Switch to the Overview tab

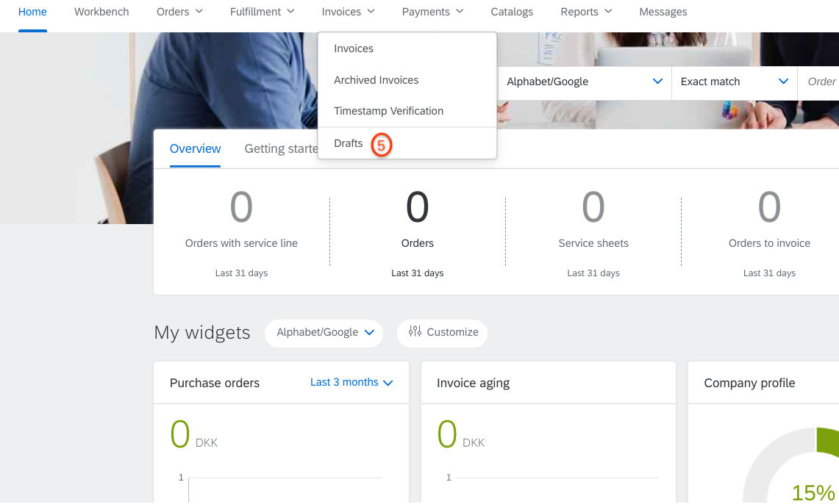click(195, 148)
